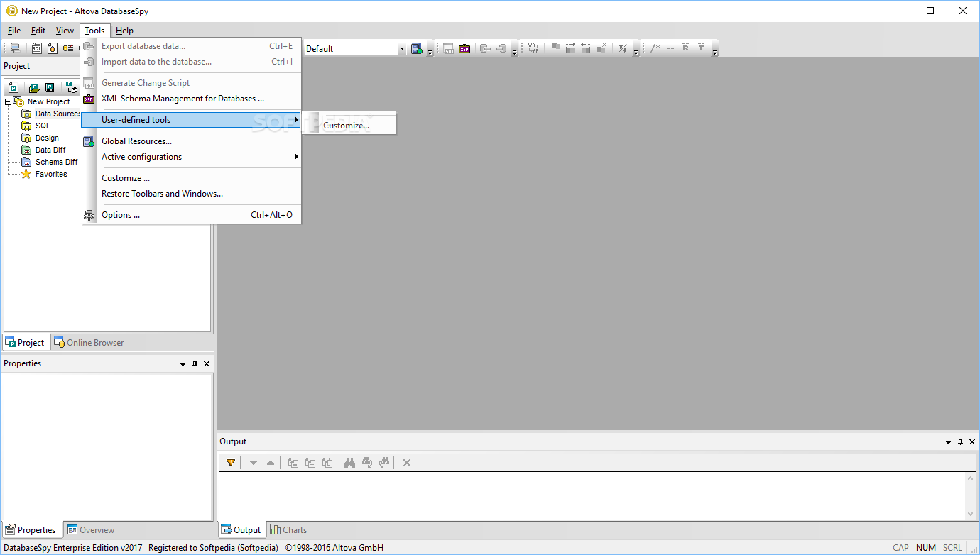Click the insert bookmark flag icon
The height and width of the screenshot is (555, 980).
556,48
